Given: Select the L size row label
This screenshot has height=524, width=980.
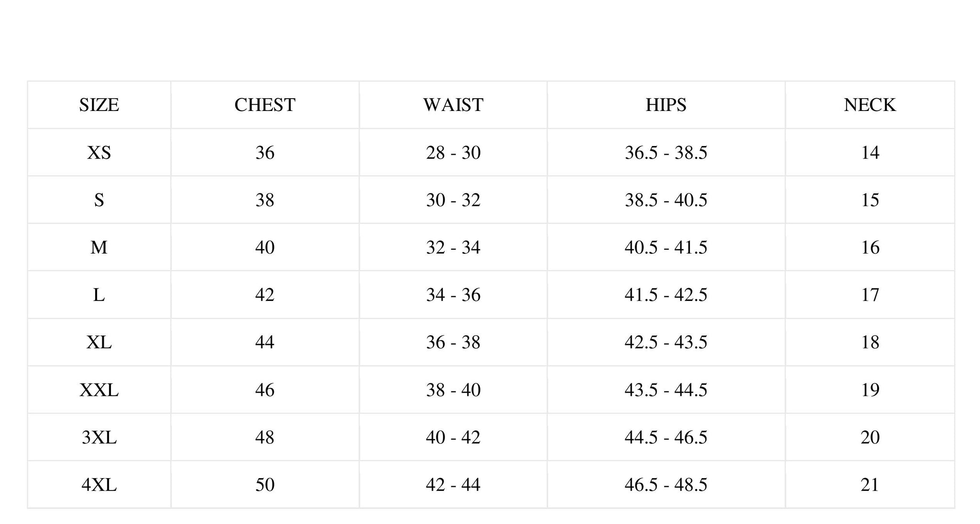Looking at the screenshot, I should click(99, 294).
